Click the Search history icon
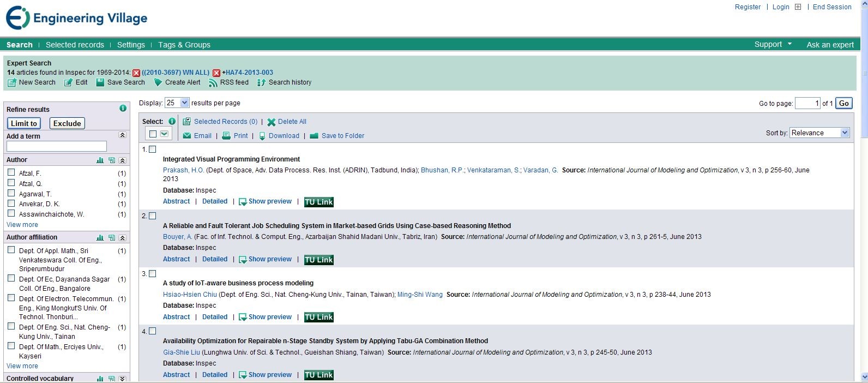The image size is (868, 383). [x=261, y=83]
